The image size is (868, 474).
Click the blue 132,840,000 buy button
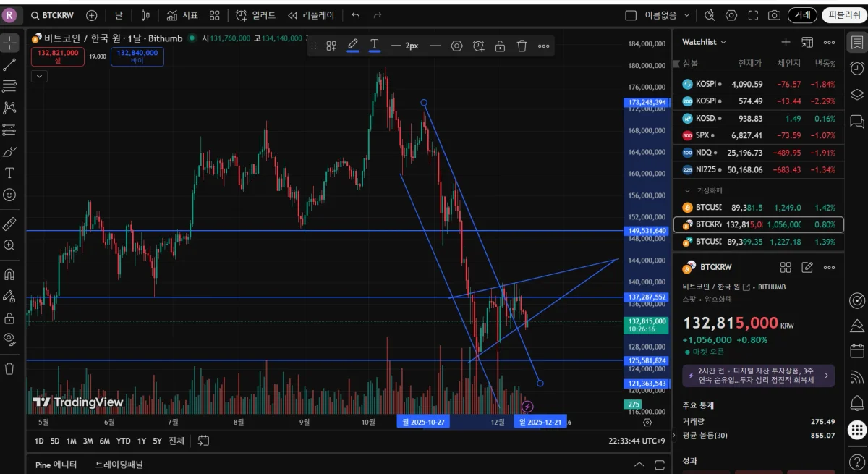[x=137, y=56]
